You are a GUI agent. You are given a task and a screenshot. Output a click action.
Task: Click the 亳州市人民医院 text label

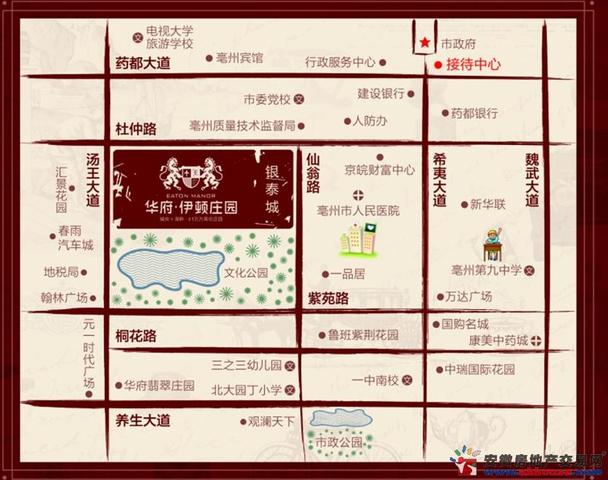(x=358, y=211)
